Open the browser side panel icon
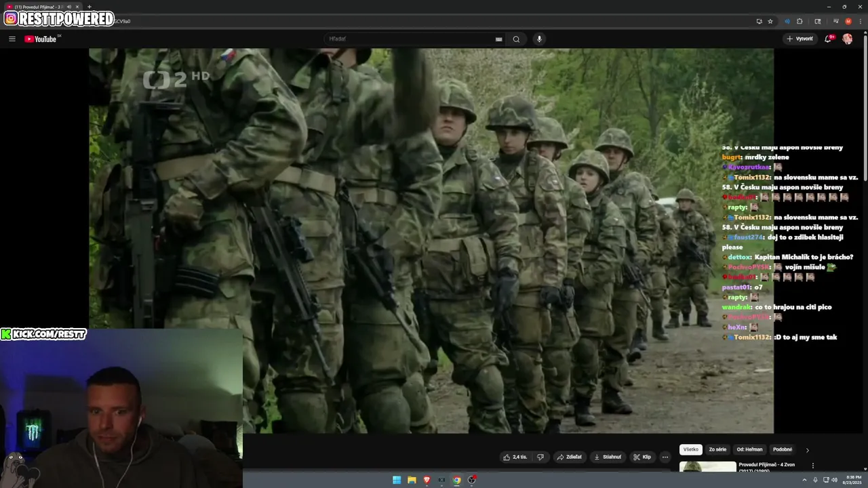868x488 pixels. click(818, 21)
